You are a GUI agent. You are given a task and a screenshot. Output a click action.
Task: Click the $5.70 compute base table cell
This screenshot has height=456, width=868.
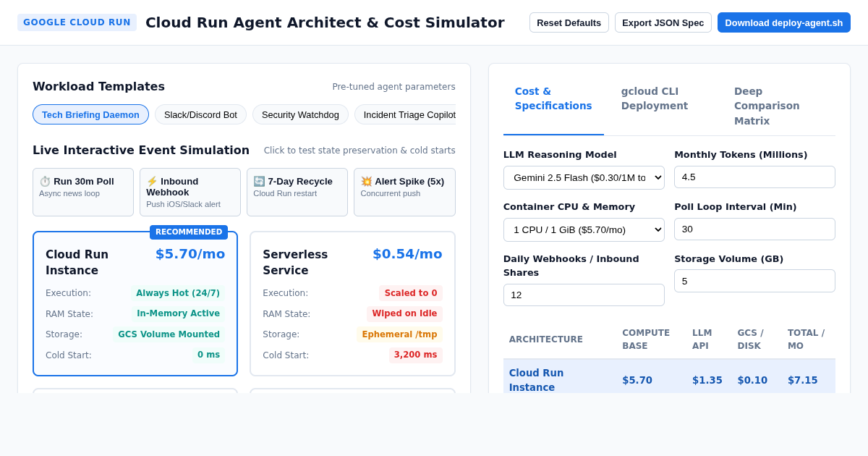tap(637, 380)
